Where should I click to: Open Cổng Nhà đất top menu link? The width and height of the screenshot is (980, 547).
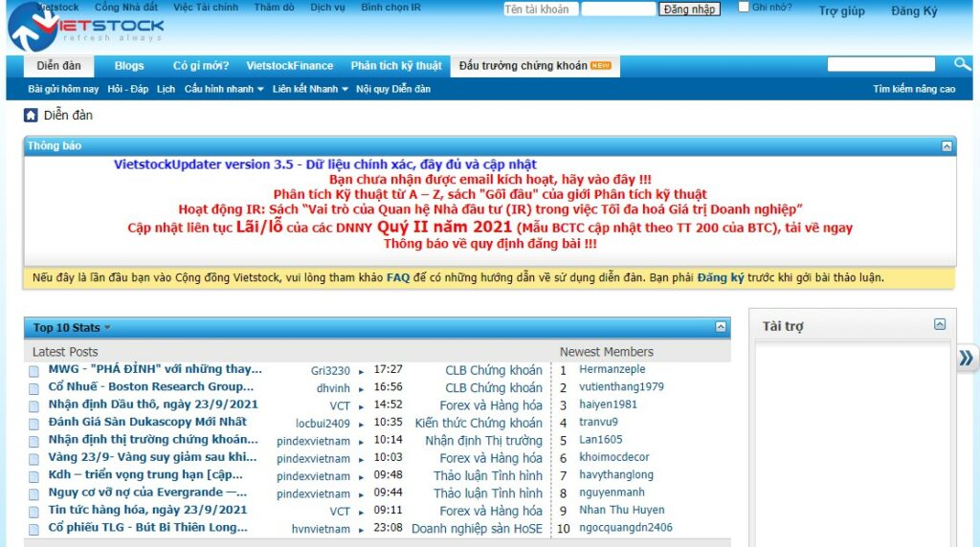click(x=126, y=8)
